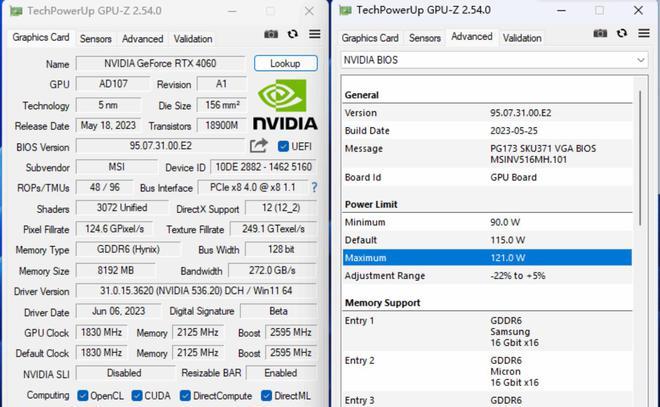Click the BIOS export share icon
This screenshot has width=660, height=407.
(x=259, y=146)
